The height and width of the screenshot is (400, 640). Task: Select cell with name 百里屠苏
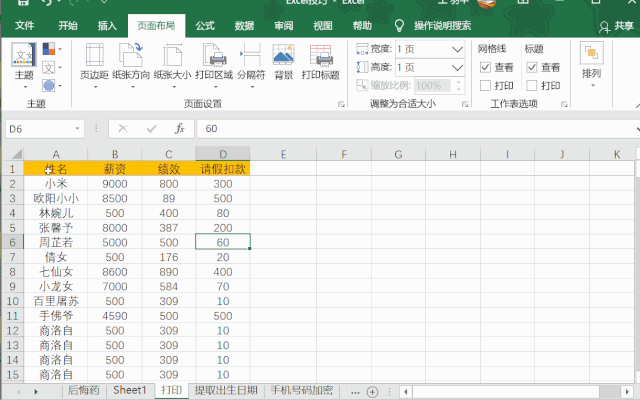point(56,301)
